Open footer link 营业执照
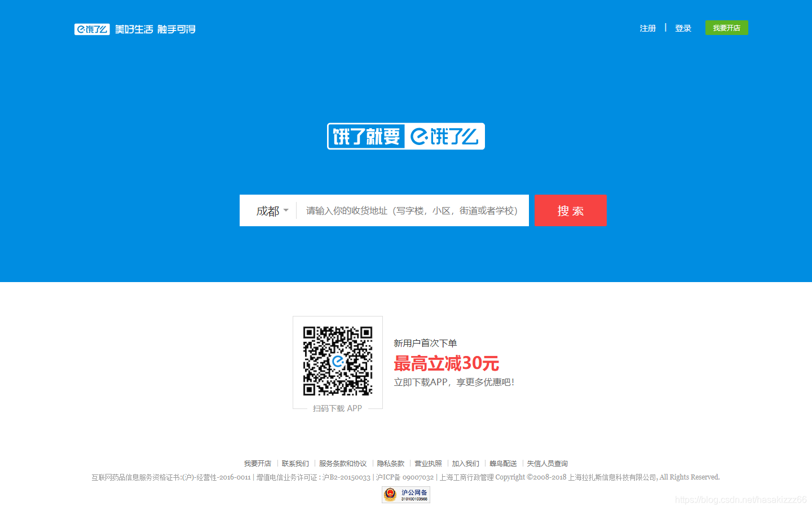This screenshot has width=812, height=510. (429, 464)
